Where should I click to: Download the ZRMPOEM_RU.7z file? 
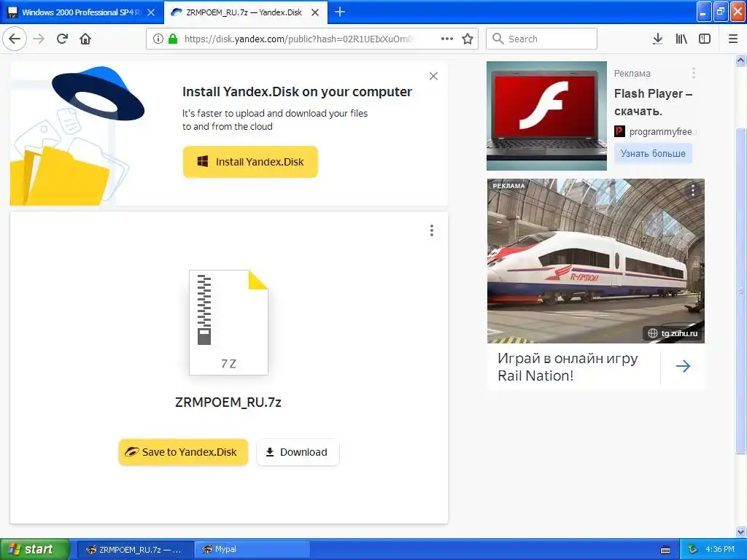(298, 452)
